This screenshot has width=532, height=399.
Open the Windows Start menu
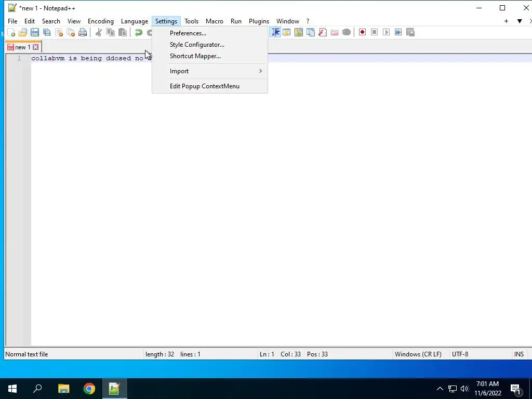tap(12, 389)
